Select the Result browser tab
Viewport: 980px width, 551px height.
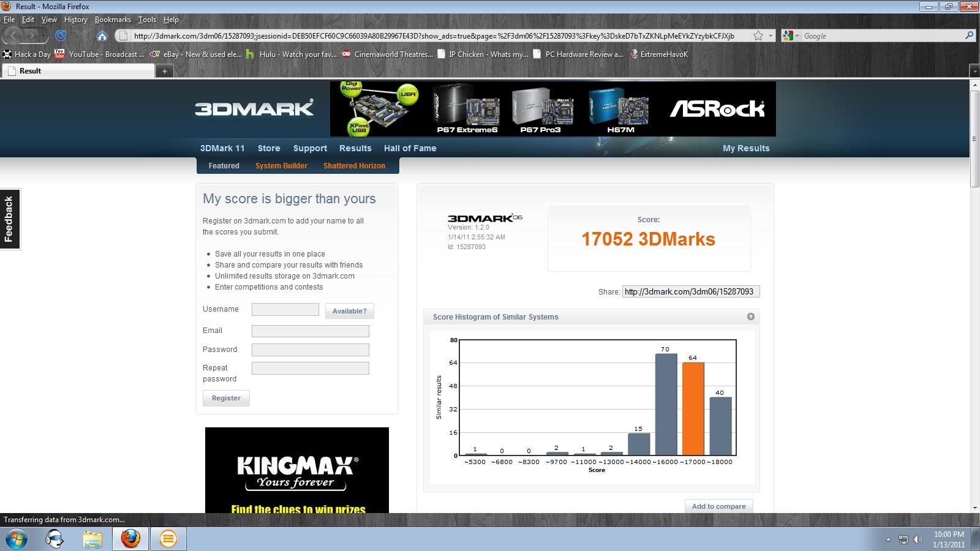[x=77, y=71]
